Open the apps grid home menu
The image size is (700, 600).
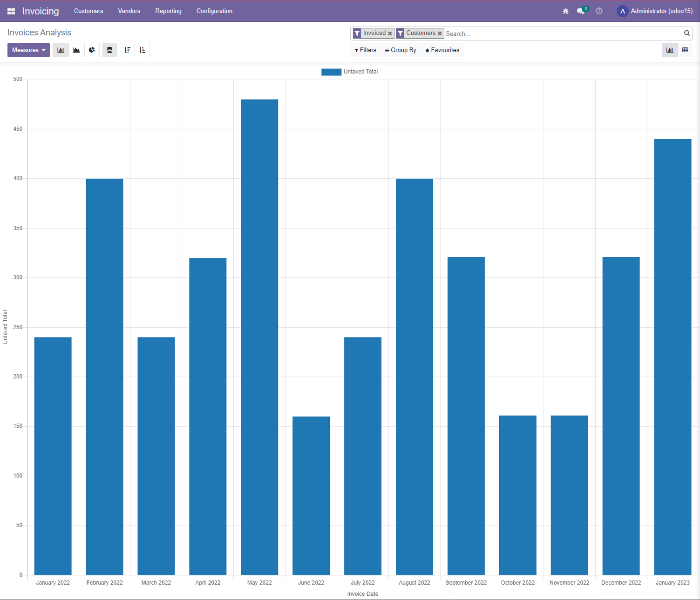click(11, 11)
